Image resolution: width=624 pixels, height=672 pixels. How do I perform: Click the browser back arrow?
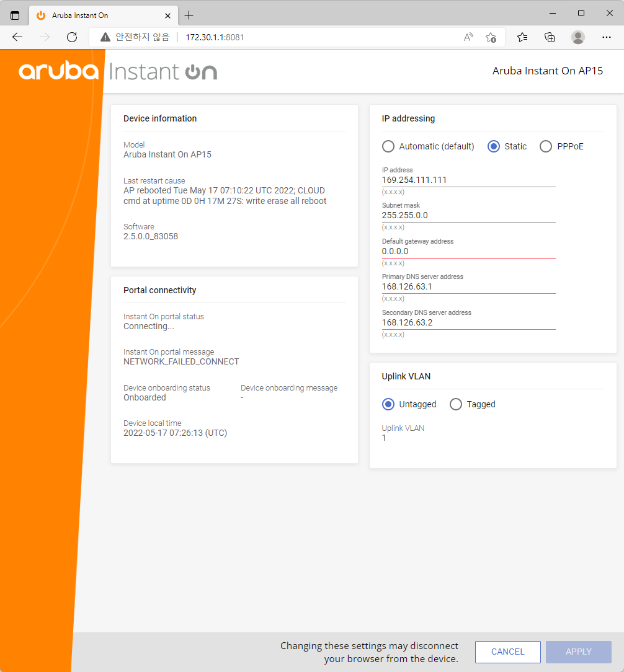[x=17, y=37]
